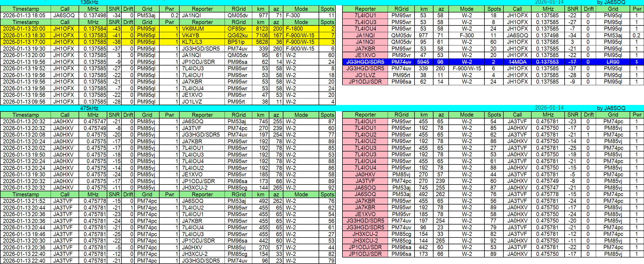Select the pink JA3TVF reporter cell
The image size is (644, 264).
tap(365, 181)
